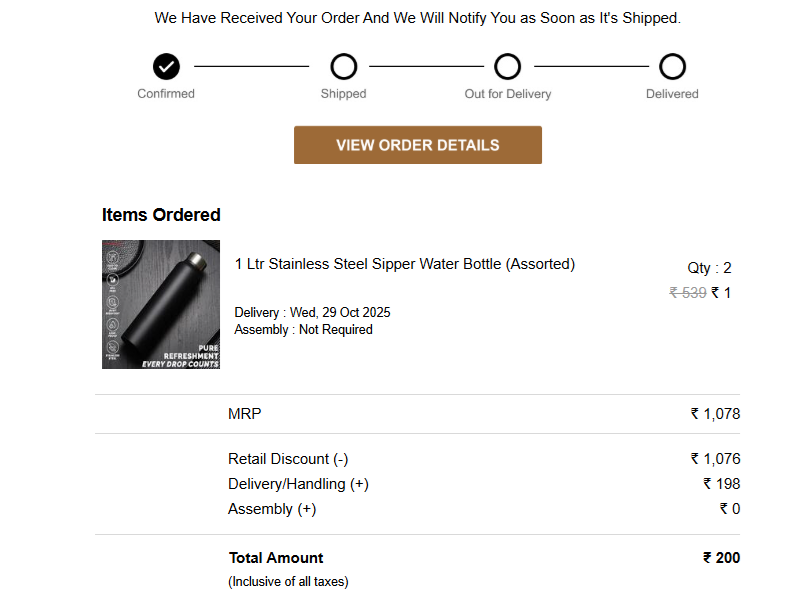Click the Assembly : Not Required line

303,329
